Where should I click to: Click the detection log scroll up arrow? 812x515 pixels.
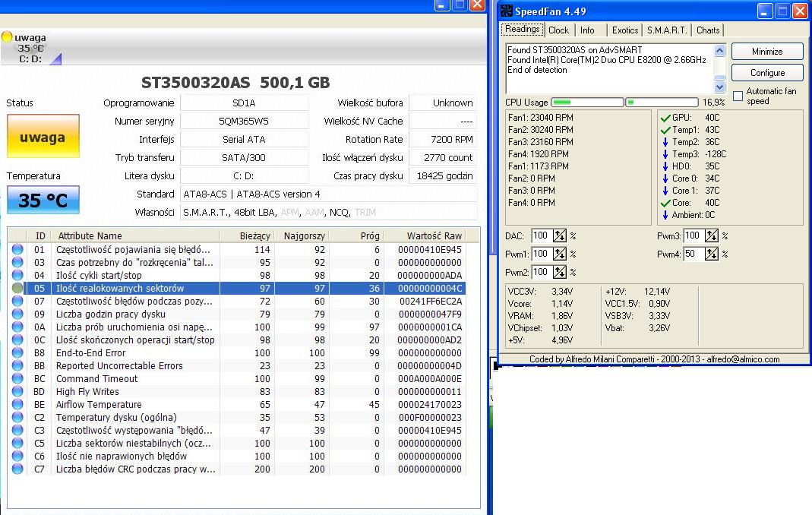tap(719, 50)
